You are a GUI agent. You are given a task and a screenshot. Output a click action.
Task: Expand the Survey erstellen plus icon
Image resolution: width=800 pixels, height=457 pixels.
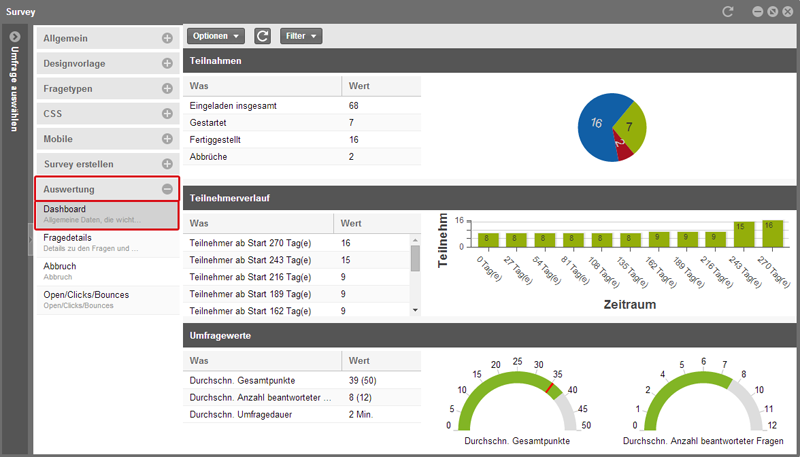click(x=167, y=163)
